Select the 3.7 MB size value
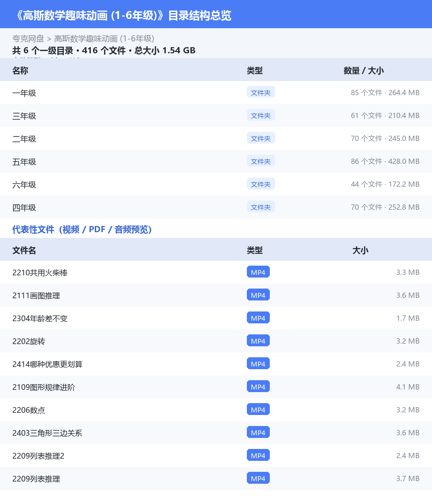This screenshot has width=432, height=504. pos(408,478)
